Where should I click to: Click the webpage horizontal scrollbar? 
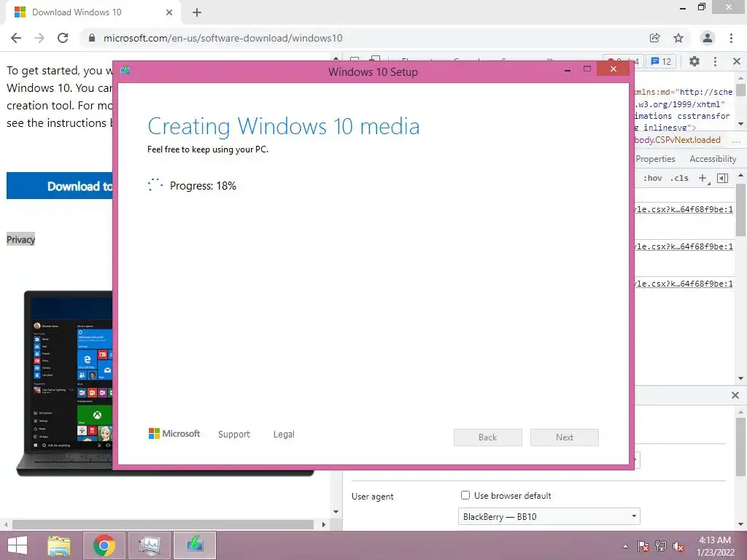click(163, 524)
